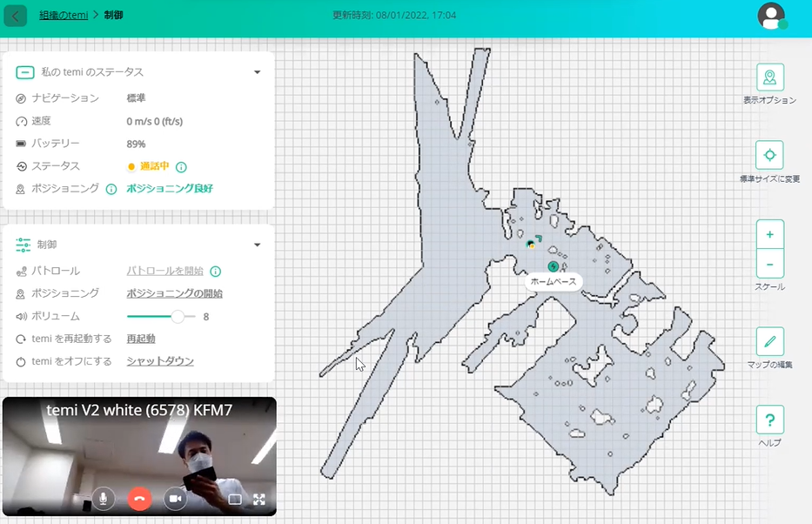Open the help (ヘルプ) button
This screenshot has height=524, width=812.
[x=769, y=420]
